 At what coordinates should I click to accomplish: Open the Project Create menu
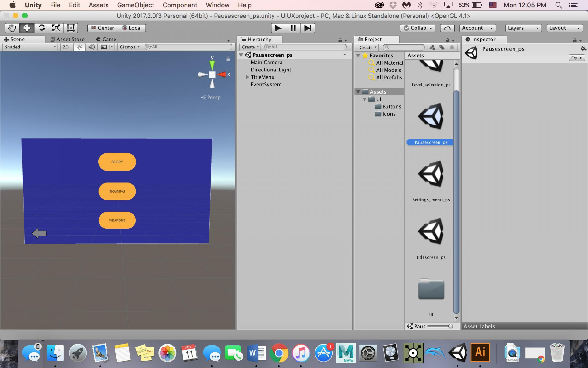pos(368,47)
